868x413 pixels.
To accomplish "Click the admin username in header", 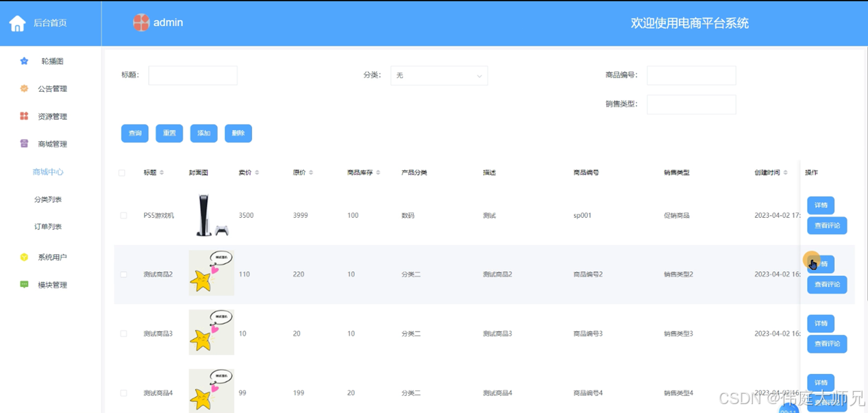I will (x=168, y=23).
